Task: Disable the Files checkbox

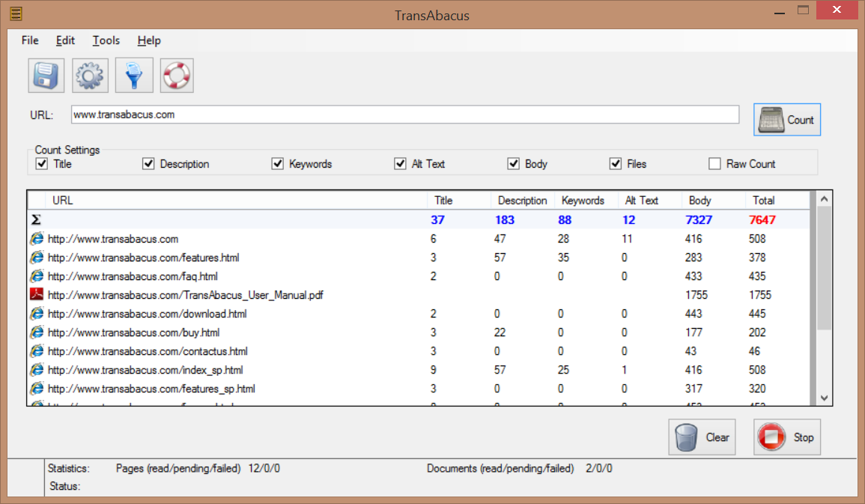Action: point(616,164)
